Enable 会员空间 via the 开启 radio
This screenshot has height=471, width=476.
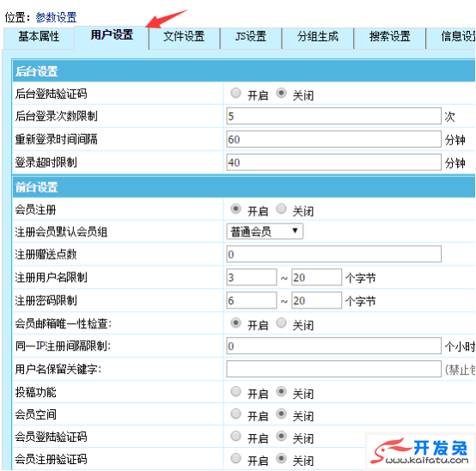coord(236,413)
